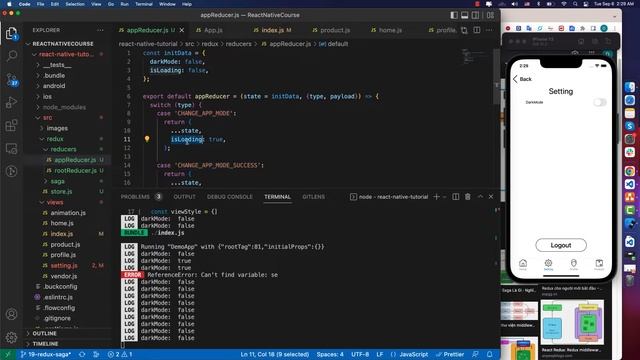This screenshot has height=360, width=640.
Task: Close the terminal panel
Action: [x=491, y=197]
